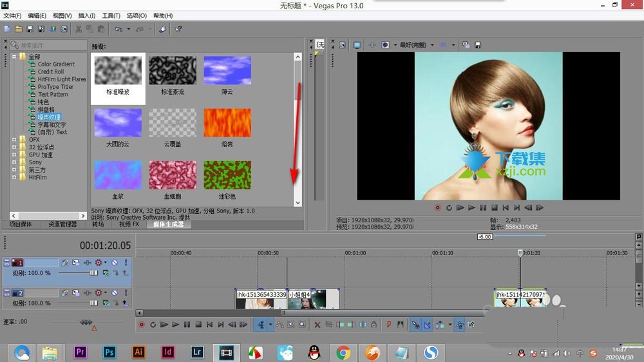Click the 搜索插件 search field
Viewport: 644px width, 362px height.
(48, 45)
